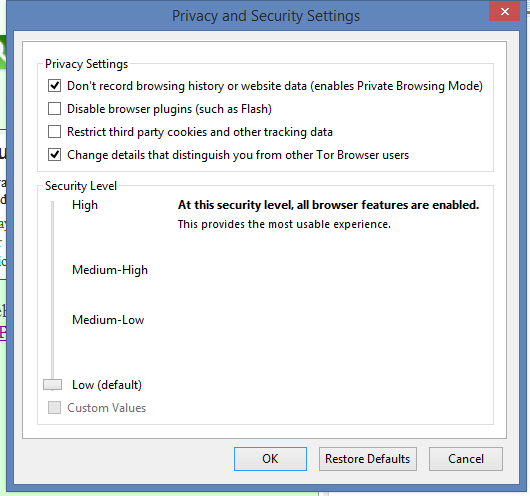Click the Security Level group heading
Screen dimensions: 530x496
pyautogui.click(x=81, y=186)
